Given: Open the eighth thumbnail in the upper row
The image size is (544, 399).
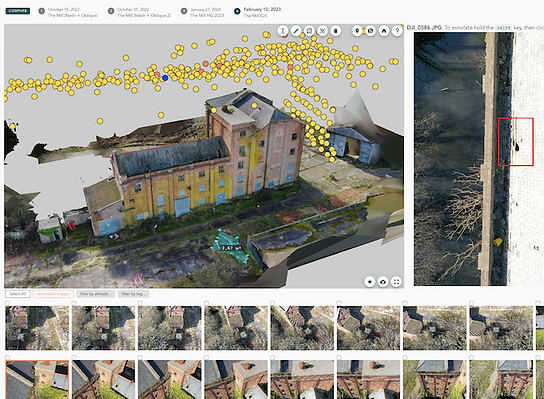Looking at the screenshot, I should point(501,328).
